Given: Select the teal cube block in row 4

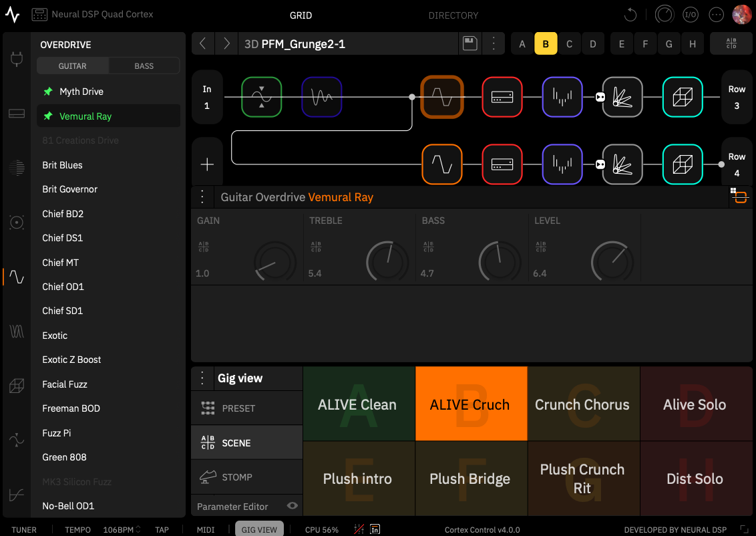Looking at the screenshot, I should 683,164.
